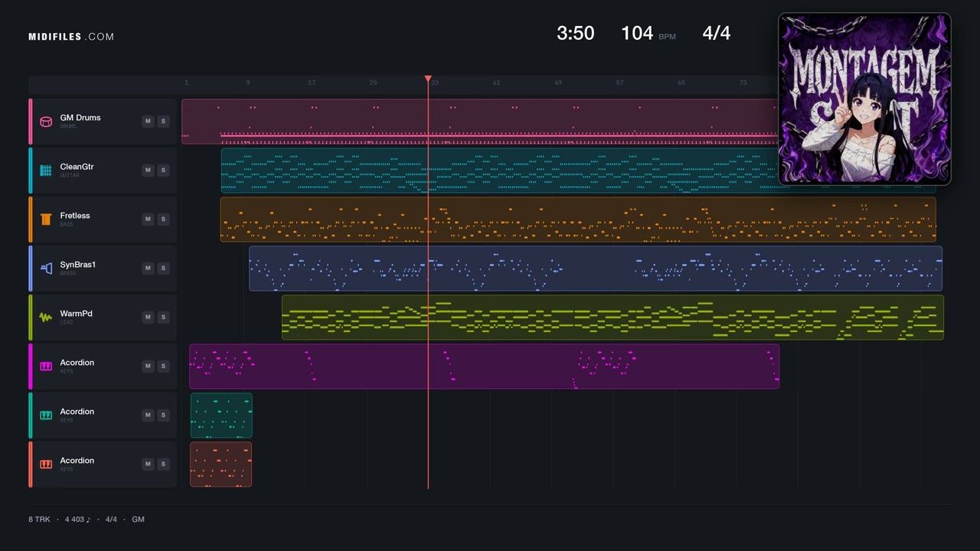Click the 8 TRK count in footer

coord(39,520)
